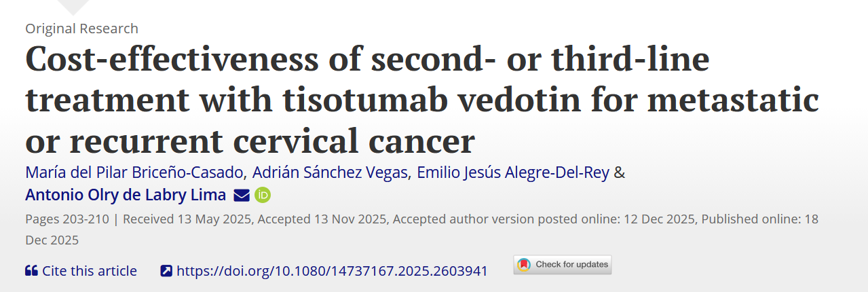Click author Antonio Olry de Labry Lima
The image size is (868, 292).
[126, 195]
